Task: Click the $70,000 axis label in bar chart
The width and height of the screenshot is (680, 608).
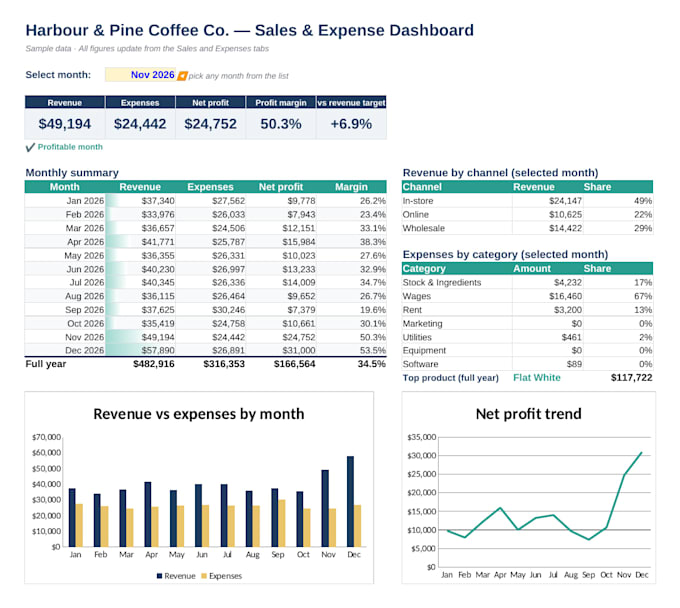Action: tap(46, 437)
